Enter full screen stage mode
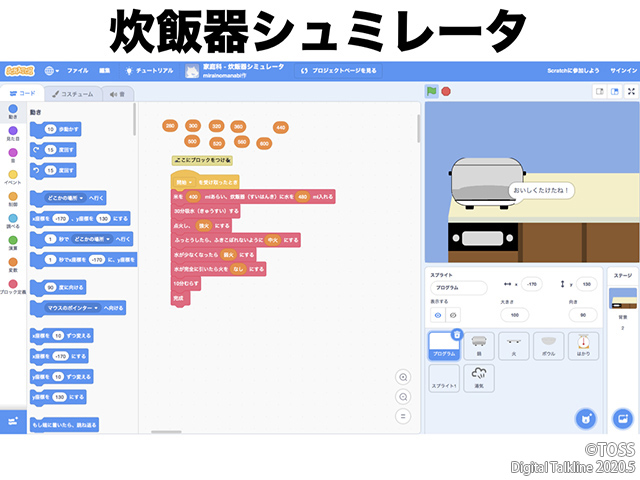 628,91
